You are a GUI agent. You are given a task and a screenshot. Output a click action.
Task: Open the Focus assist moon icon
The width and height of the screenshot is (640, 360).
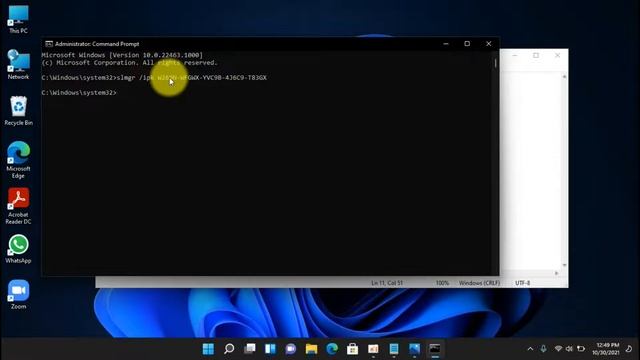pyautogui.click(x=629, y=349)
